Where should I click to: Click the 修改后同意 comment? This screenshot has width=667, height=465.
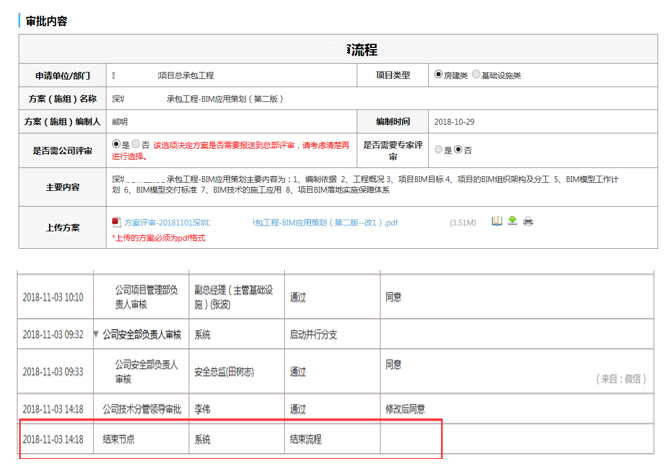click(x=405, y=409)
